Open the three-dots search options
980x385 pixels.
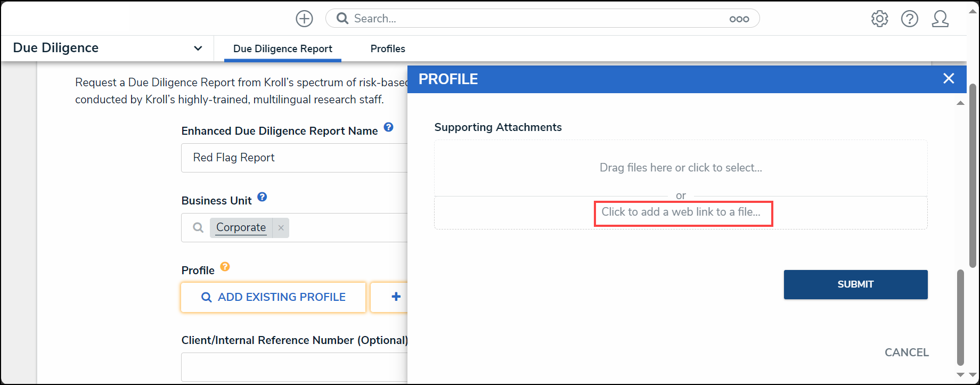coord(739,19)
